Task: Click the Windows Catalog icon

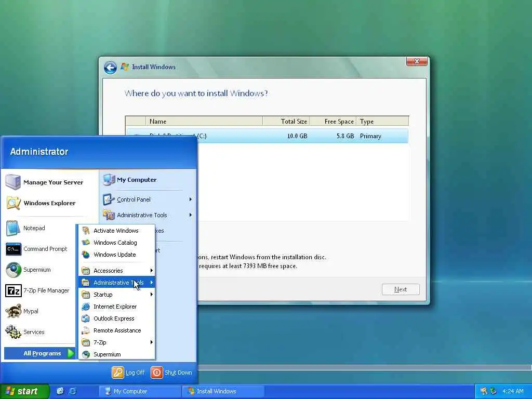Action: point(86,243)
